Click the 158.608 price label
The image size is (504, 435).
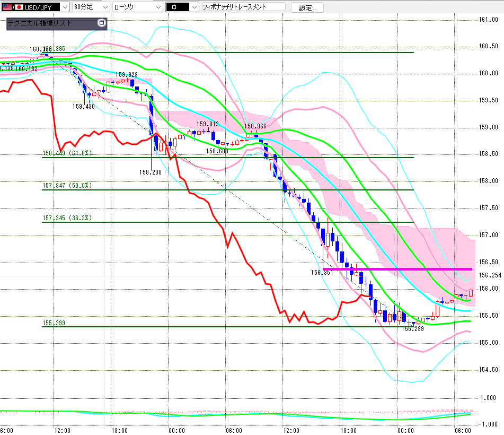[217, 151]
